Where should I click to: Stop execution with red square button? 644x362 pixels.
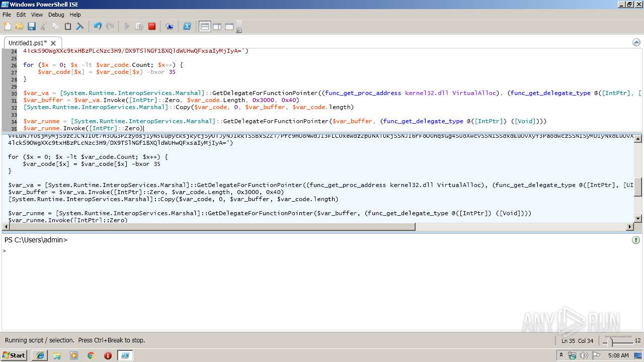(x=152, y=27)
